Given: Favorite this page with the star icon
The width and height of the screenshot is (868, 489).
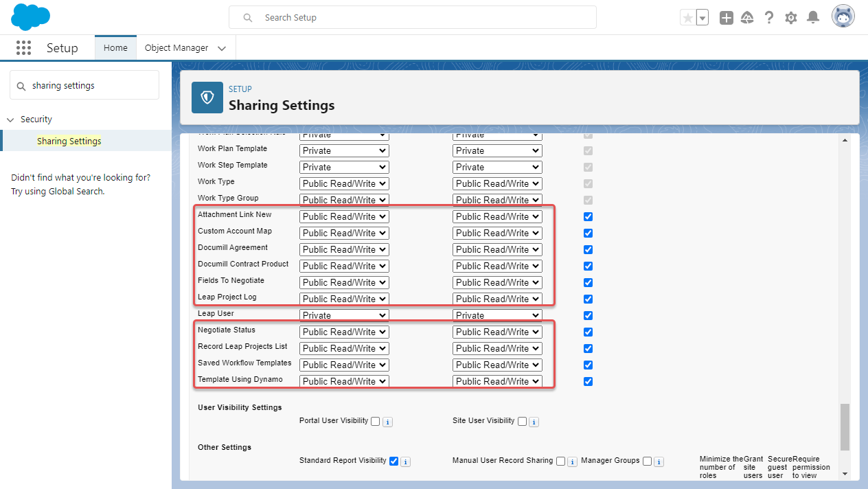Looking at the screenshot, I should click(689, 16).
